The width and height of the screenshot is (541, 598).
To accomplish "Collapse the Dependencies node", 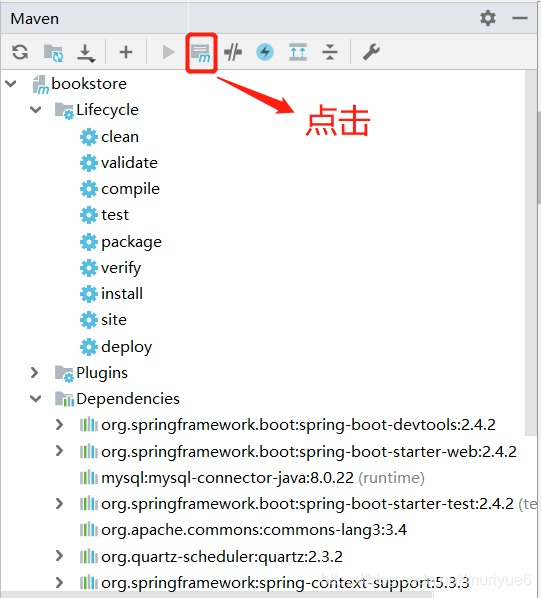I will [x=35, y=399].
